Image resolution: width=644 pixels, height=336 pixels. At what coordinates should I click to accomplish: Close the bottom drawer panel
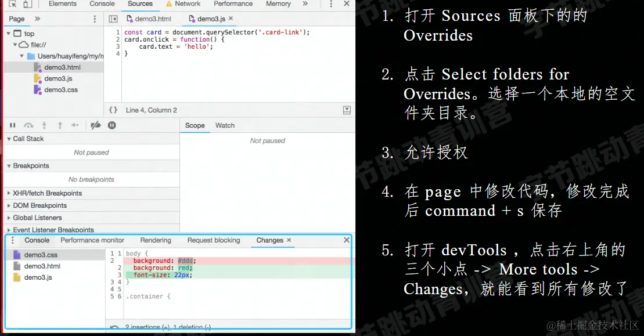346,240
